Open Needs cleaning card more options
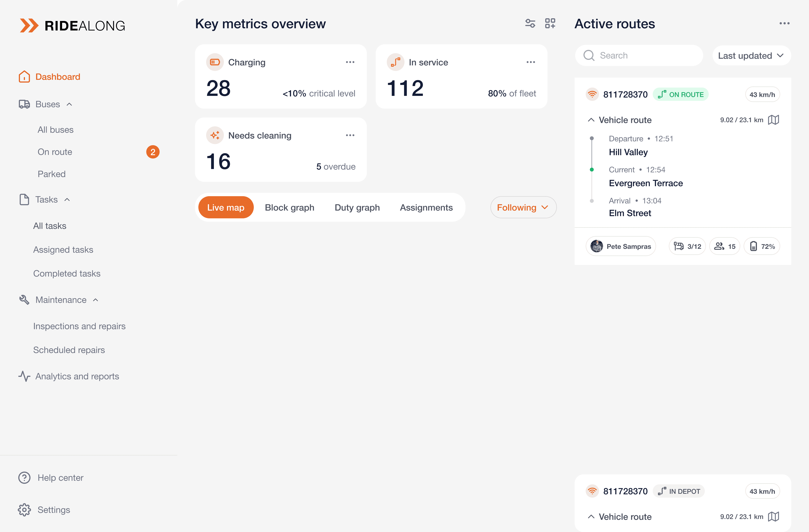The width and height of the screenshot is (809, 532). [x=350, y=135]
